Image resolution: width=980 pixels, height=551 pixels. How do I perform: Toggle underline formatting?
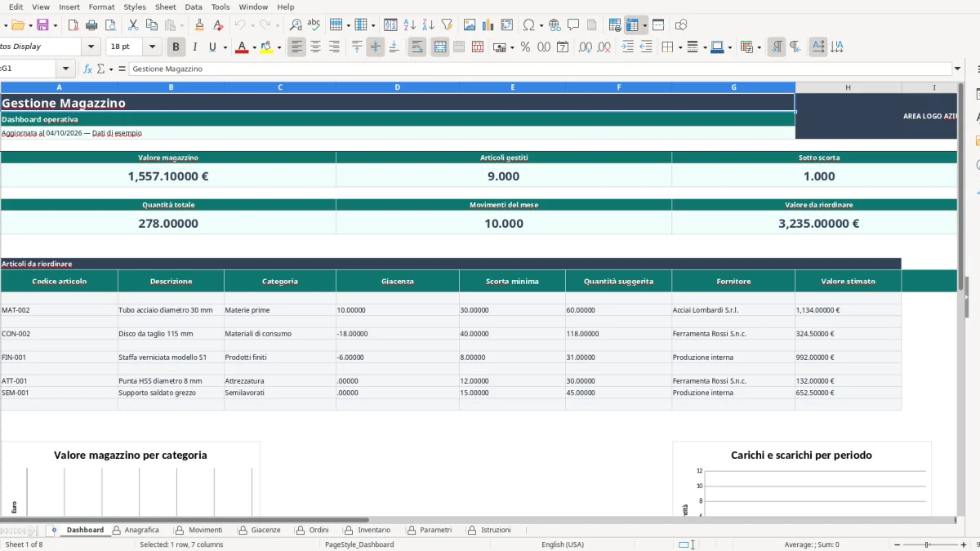tap(212, 47)
